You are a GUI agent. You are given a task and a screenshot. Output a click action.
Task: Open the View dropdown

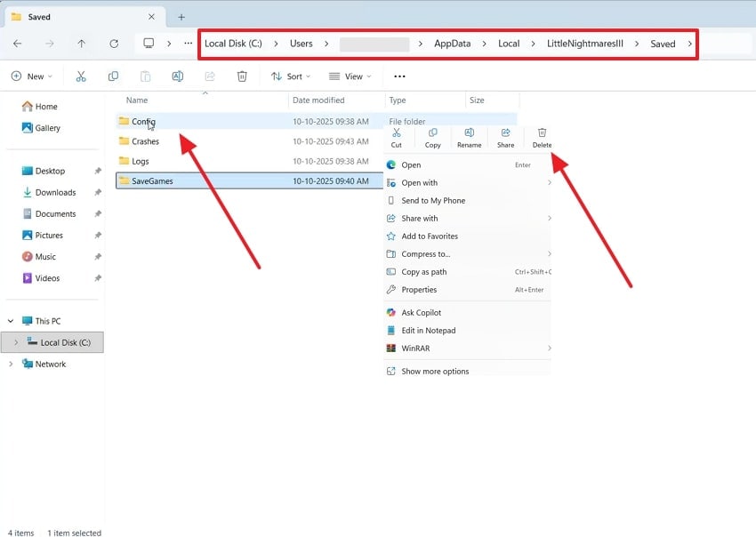click(350, 76)
